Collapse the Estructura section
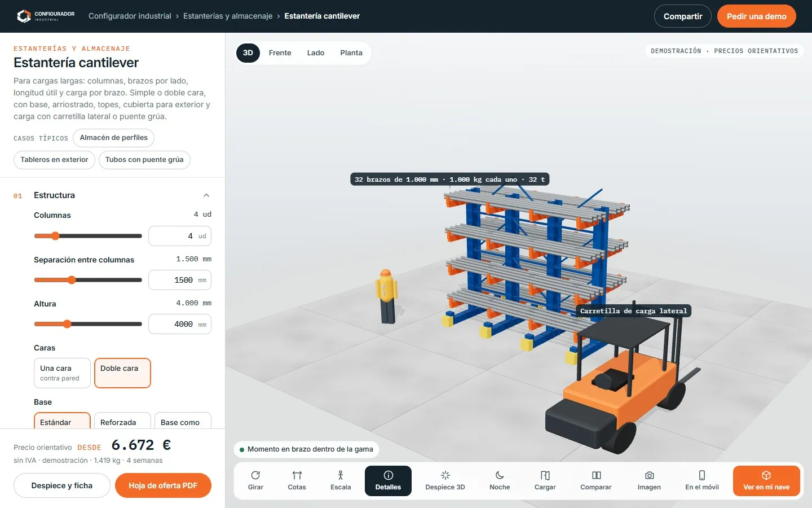 [206, 195]
